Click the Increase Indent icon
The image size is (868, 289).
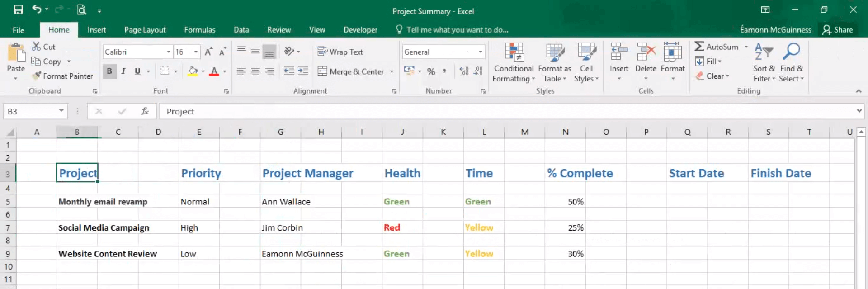pyautogui.click(x=303, y=71)
